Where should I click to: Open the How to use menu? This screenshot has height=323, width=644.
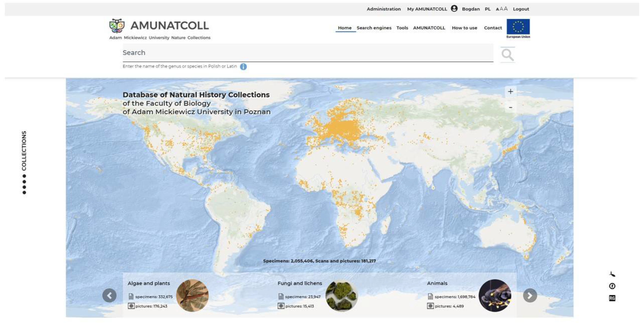coord(464,28)
